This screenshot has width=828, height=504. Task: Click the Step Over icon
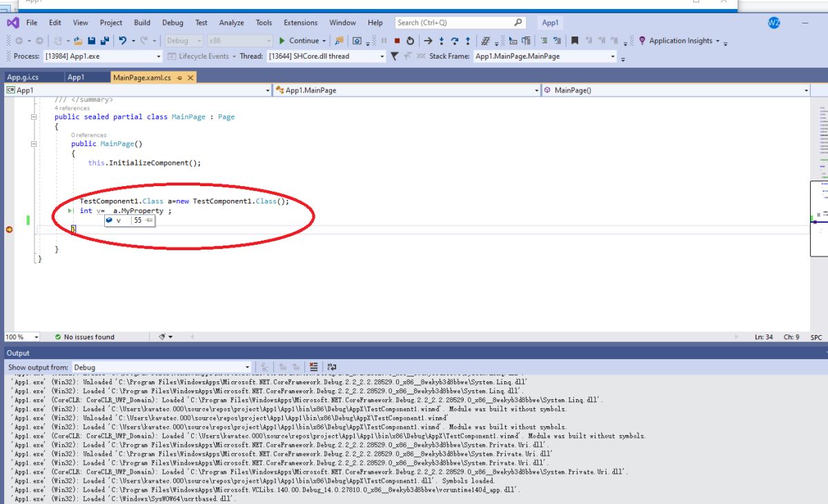pos(455,41)
